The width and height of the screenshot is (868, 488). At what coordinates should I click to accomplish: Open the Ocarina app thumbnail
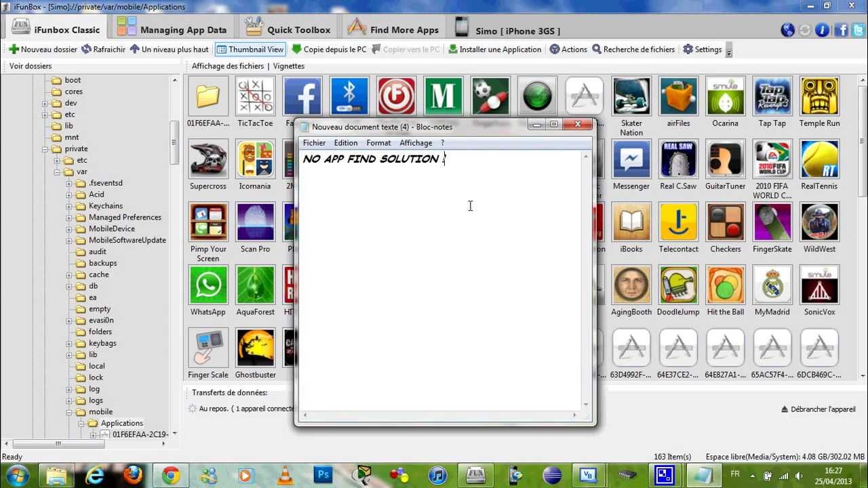[726, 96]
